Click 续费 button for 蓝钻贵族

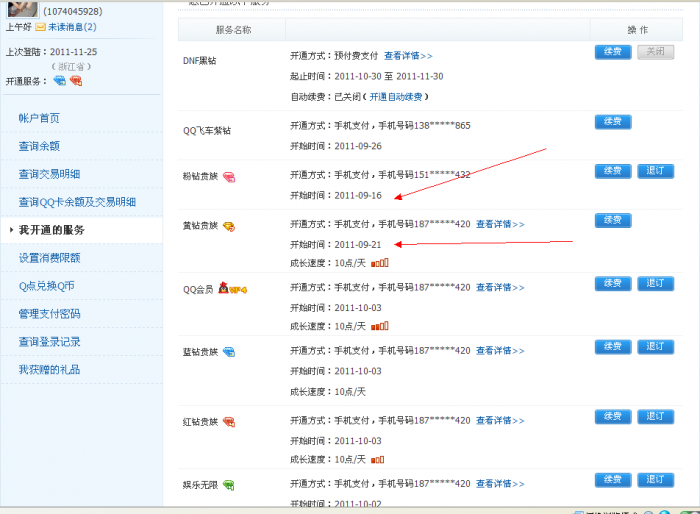pyautogui.click(x=613, y=347)
